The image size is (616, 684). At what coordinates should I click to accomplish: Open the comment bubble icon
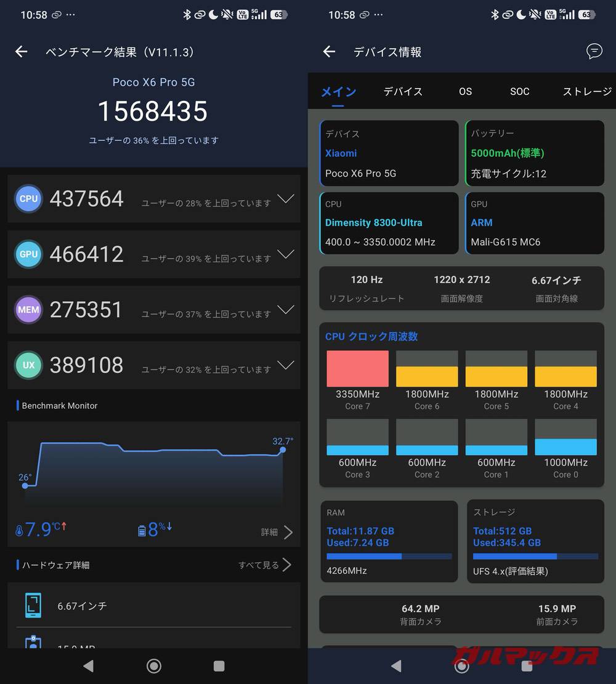594,52
